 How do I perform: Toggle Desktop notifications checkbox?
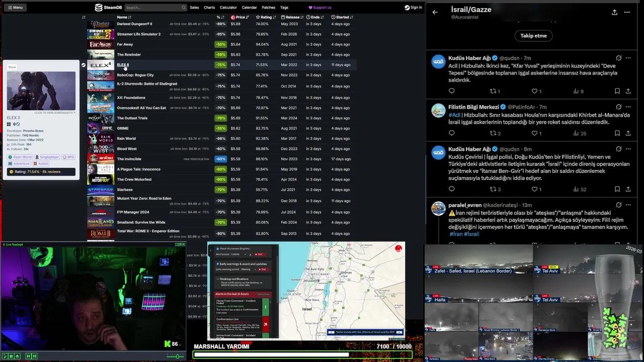tap(218, 279)
